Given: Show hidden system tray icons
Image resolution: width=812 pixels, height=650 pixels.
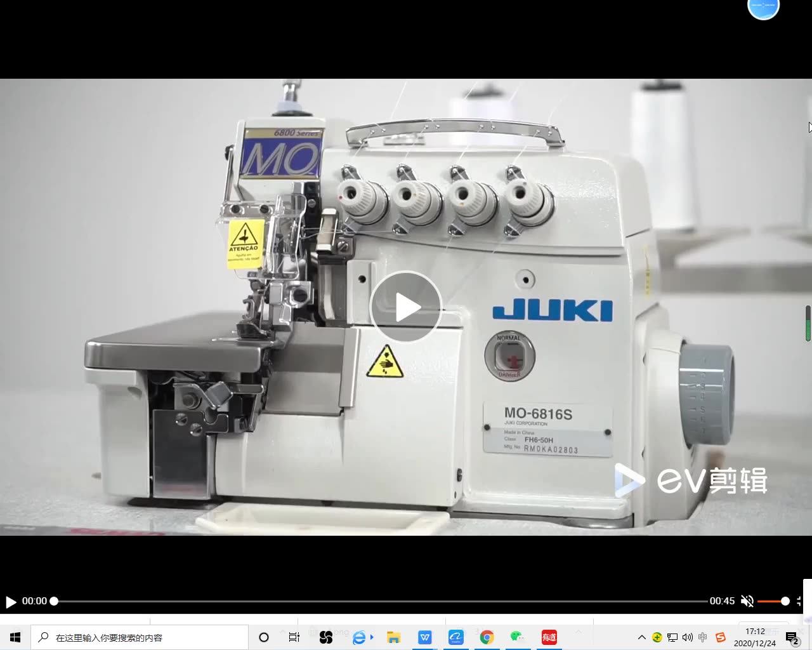Looking at the screenshot, I should point(641,637).
